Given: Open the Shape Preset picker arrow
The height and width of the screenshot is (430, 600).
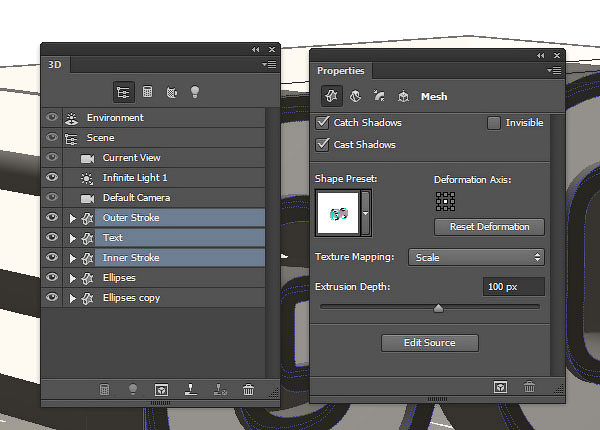Looking at the screenshot, I should tap(365, 214).
